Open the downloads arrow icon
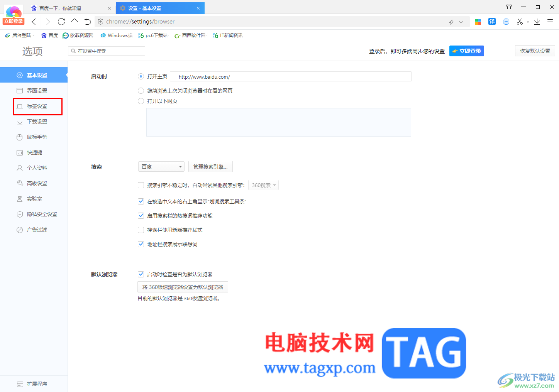The image size is (559, 392). point(537,22)
